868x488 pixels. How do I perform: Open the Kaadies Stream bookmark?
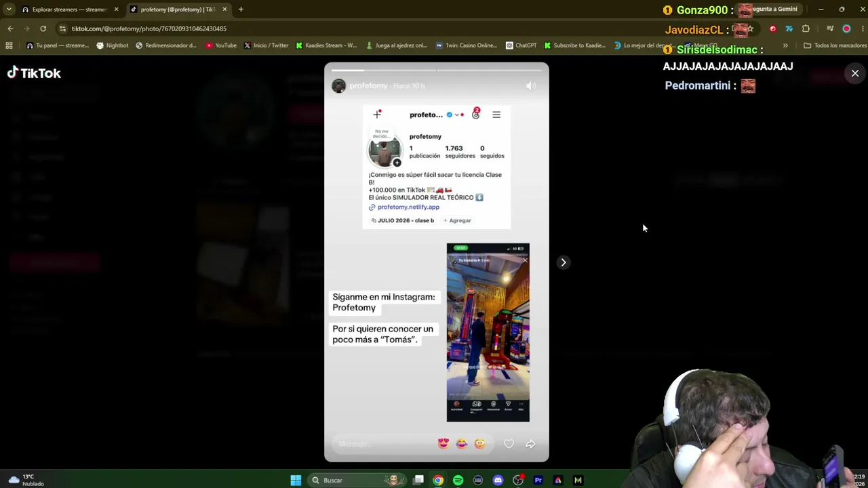click(x=326, y=45)
